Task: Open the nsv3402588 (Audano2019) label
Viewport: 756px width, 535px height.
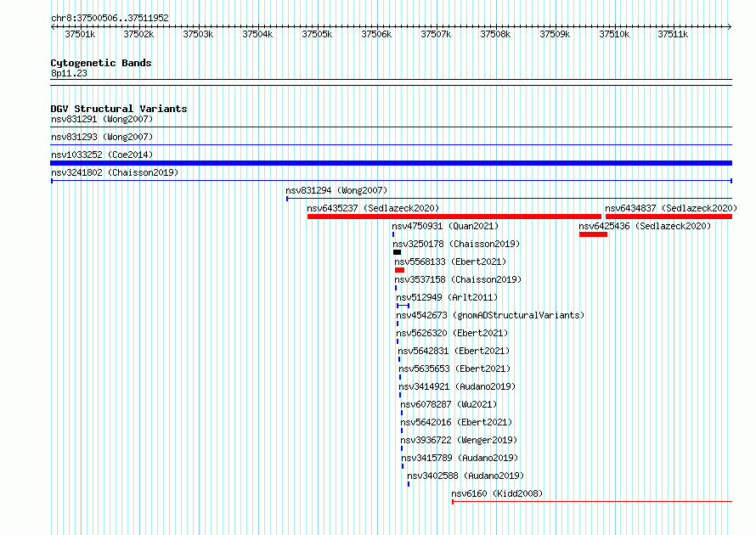Action: pos(465,476)
